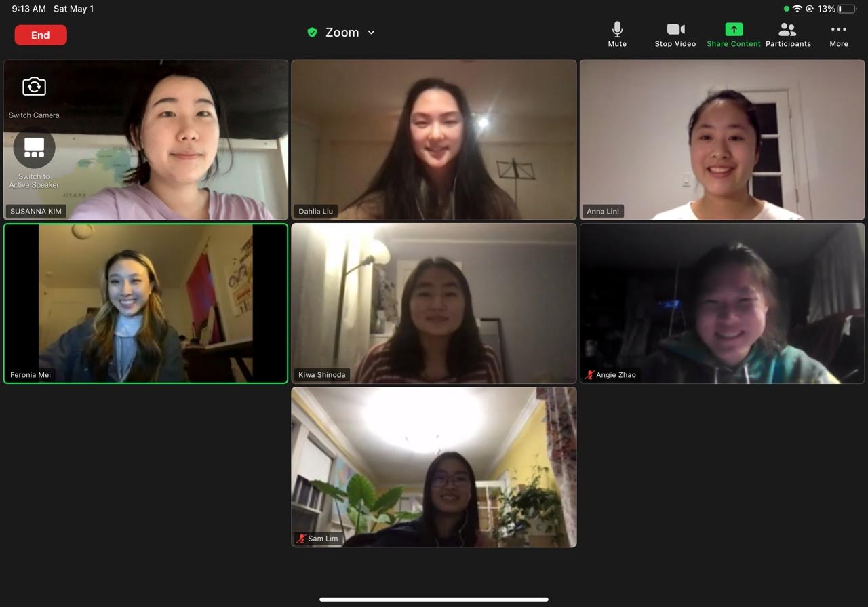Click the red End button

pos(41,35)
